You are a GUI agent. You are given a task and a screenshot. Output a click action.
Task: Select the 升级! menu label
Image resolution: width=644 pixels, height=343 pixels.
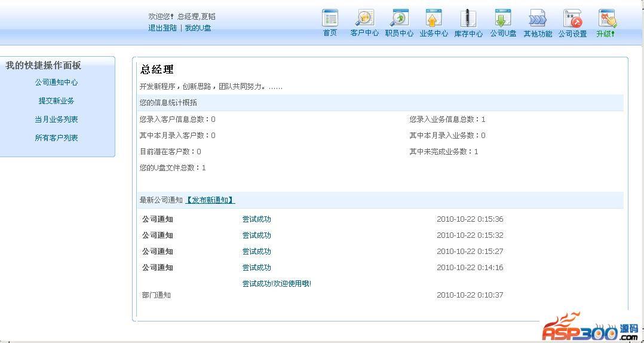(x=606, y=33)
